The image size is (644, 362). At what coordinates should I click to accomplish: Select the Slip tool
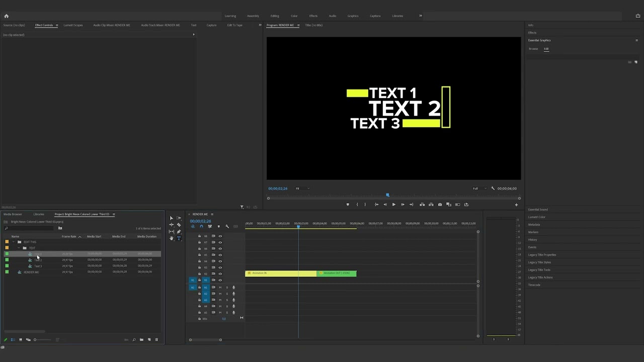pos(171,232)
